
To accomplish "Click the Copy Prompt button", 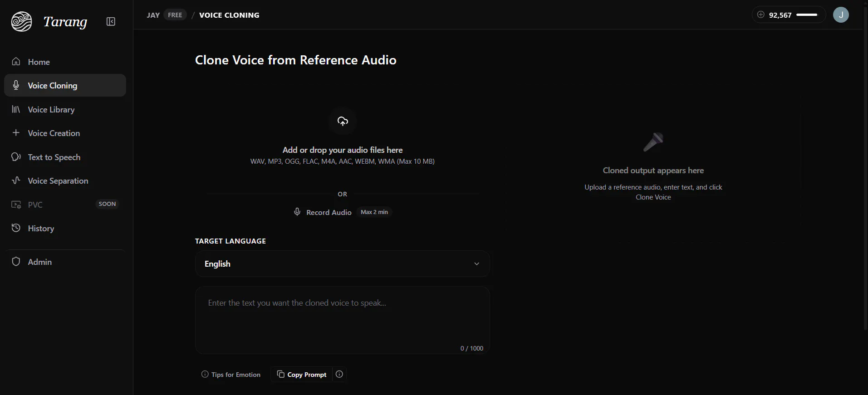I will (x=302, y=375).
